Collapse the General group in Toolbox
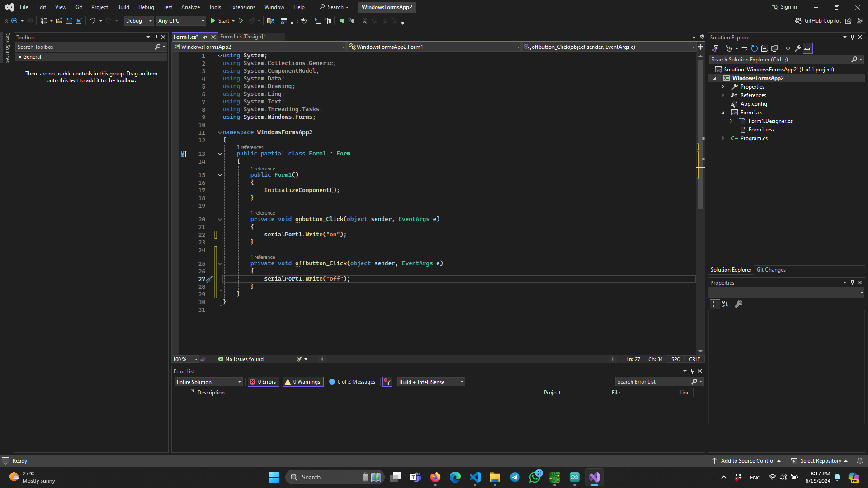The width and height of the screenshot is (868, 488). pyautogui.click(x=19, y=57)
